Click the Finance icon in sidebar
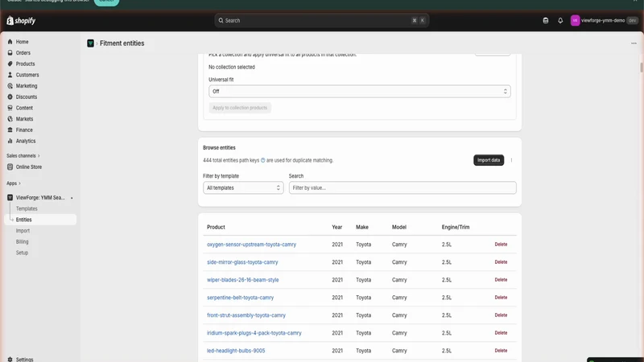 pyautogui.click(x=10, y=130)
